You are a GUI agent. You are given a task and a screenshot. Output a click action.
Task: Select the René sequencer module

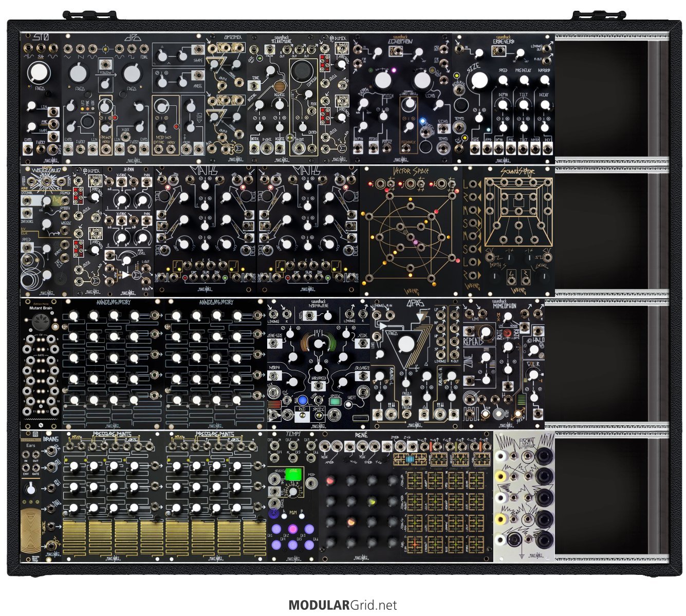click(x=406, y=497)
